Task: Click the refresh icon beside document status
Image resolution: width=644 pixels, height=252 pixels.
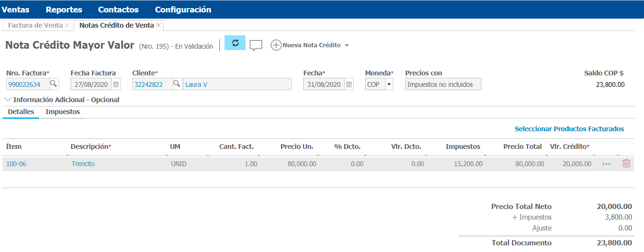Action: tap(235, 43)
